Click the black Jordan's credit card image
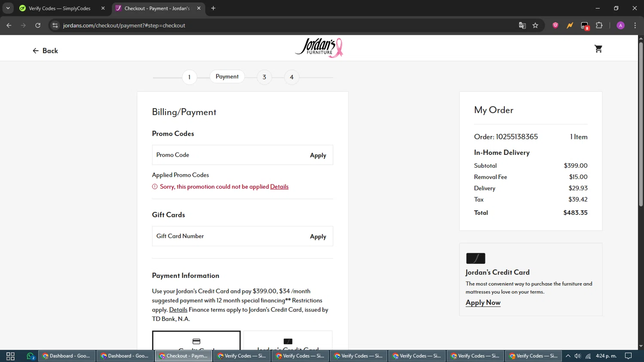The width and height of the screenshot is (644, 362). click(x=476, y=258)
